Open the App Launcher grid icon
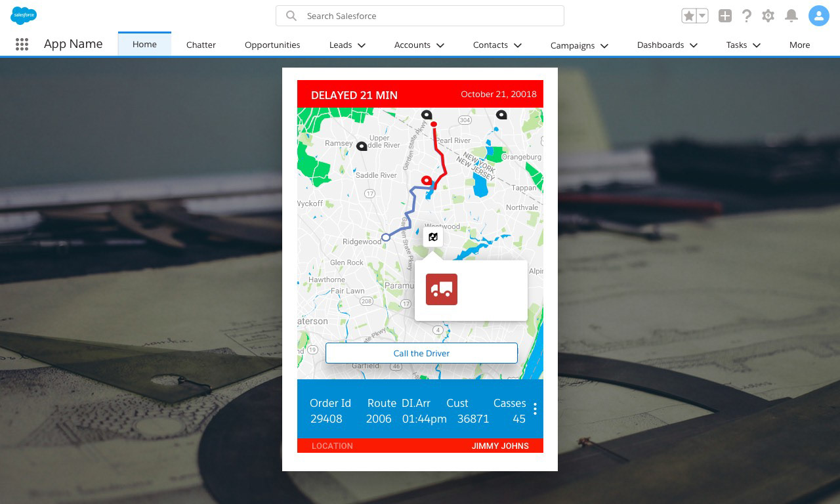 22,45
